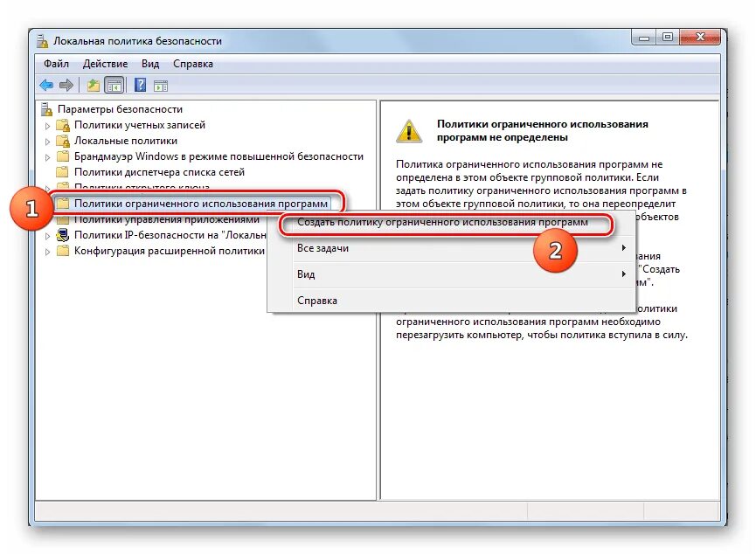
Task: Open the Вид menu in menu bar
Action: pos(150,64)
